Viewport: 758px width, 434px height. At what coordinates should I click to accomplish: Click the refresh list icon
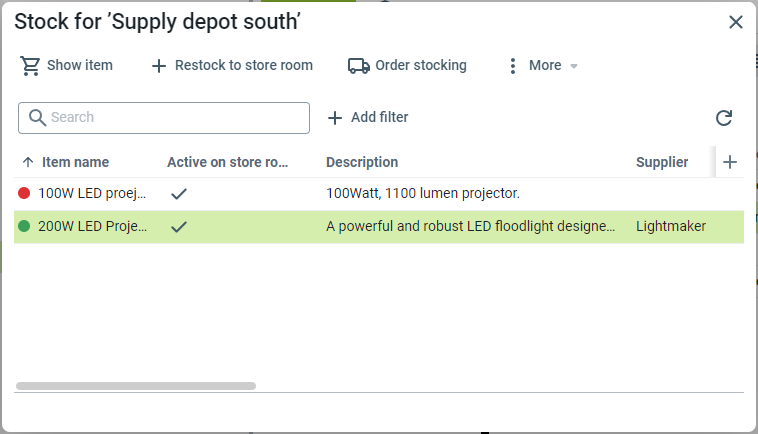pyautogui.click(x=724, y=118)
